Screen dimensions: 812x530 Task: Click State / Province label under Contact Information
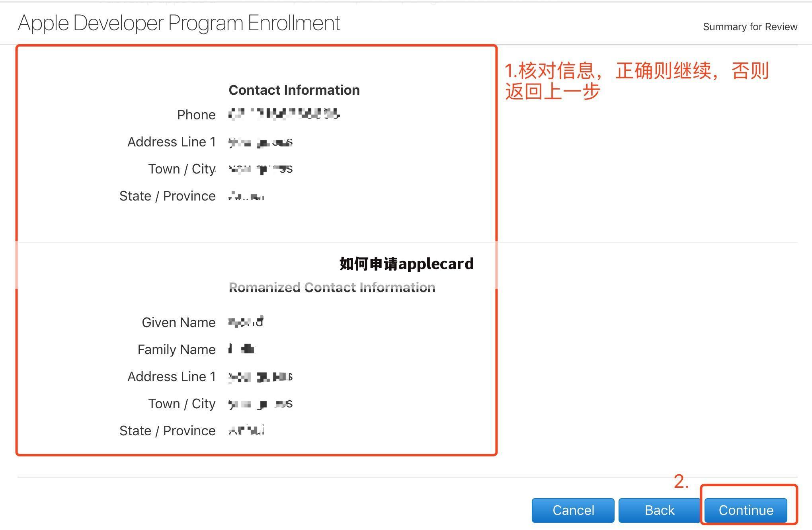[x=168, y=196]
